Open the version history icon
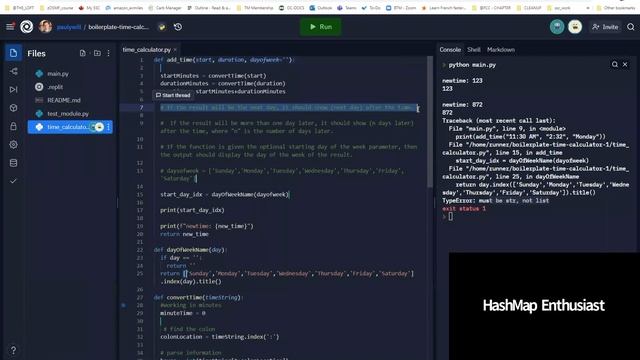 tap(178, 27)
